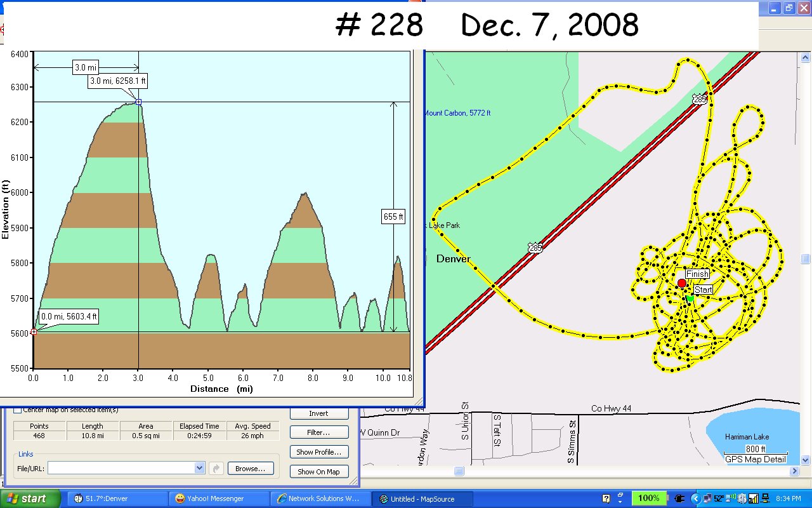The height and width of the screenshot is (508, 812).
Task: Click the power plug tray icon
Action: pos(680,498)
